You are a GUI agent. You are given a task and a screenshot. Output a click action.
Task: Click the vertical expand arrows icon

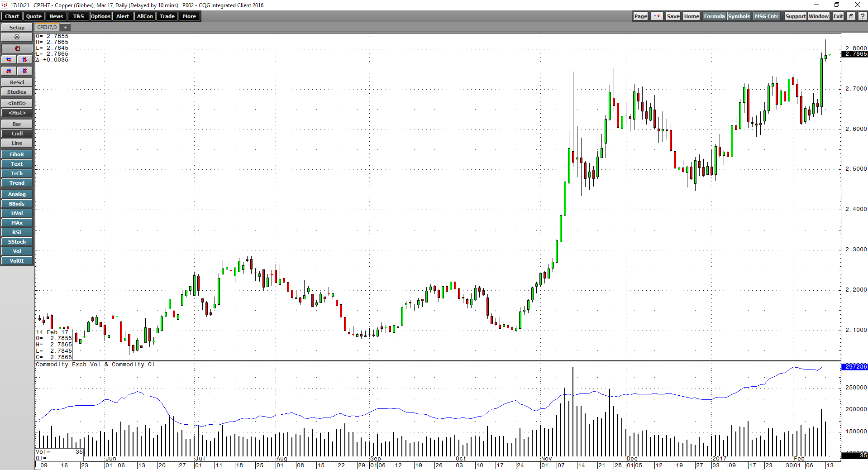coord(25,60)
